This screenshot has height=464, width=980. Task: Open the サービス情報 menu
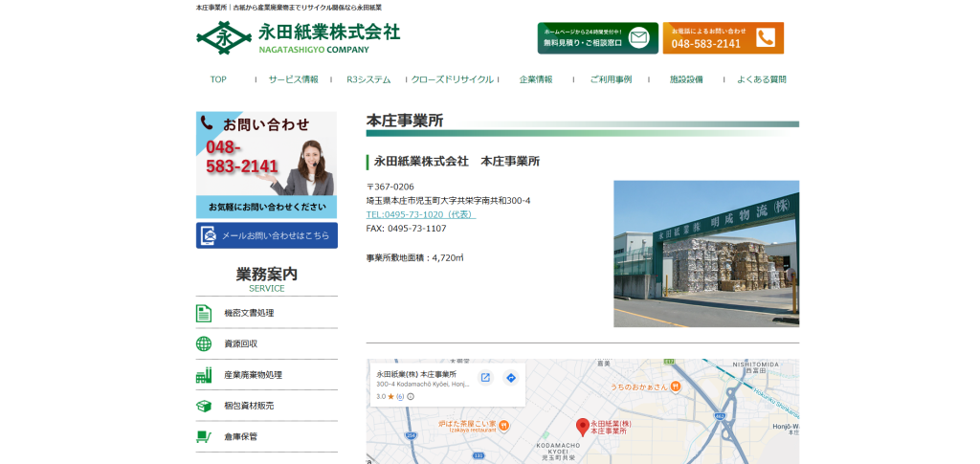(x=293, y=79)
